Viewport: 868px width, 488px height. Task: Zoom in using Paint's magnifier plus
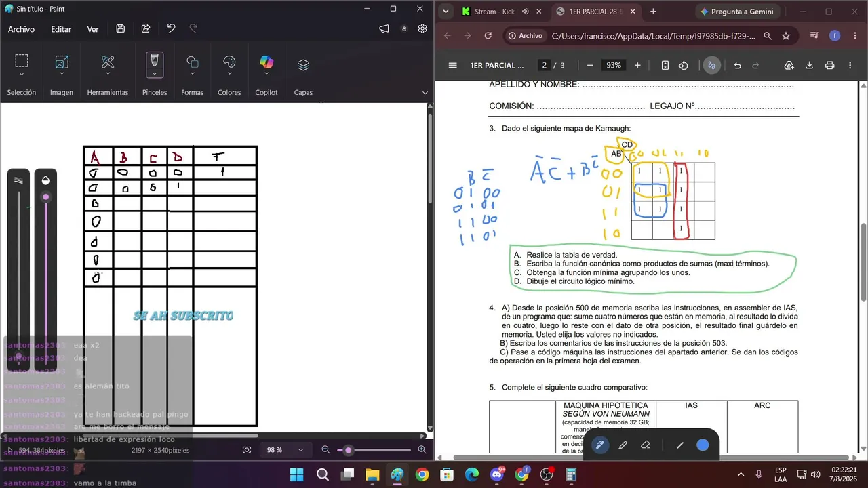pyautogui.click(x=422, y=450)
